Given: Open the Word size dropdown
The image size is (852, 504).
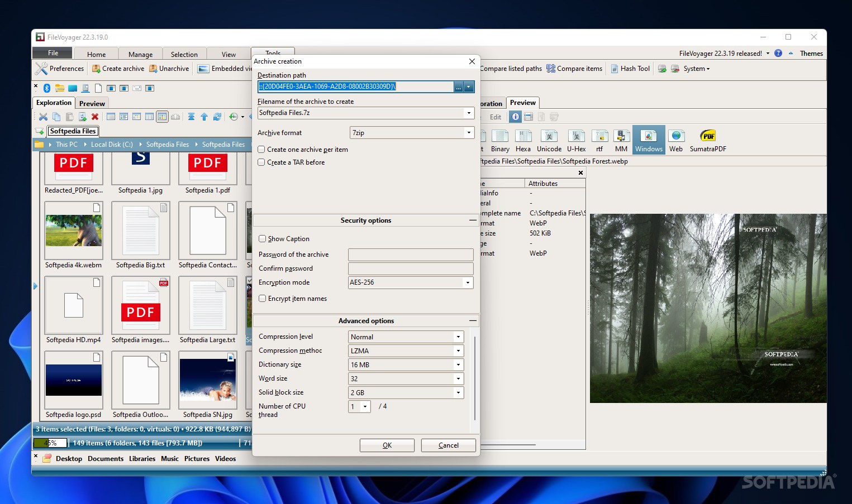Looking at the screenshot, I should 458,379.
